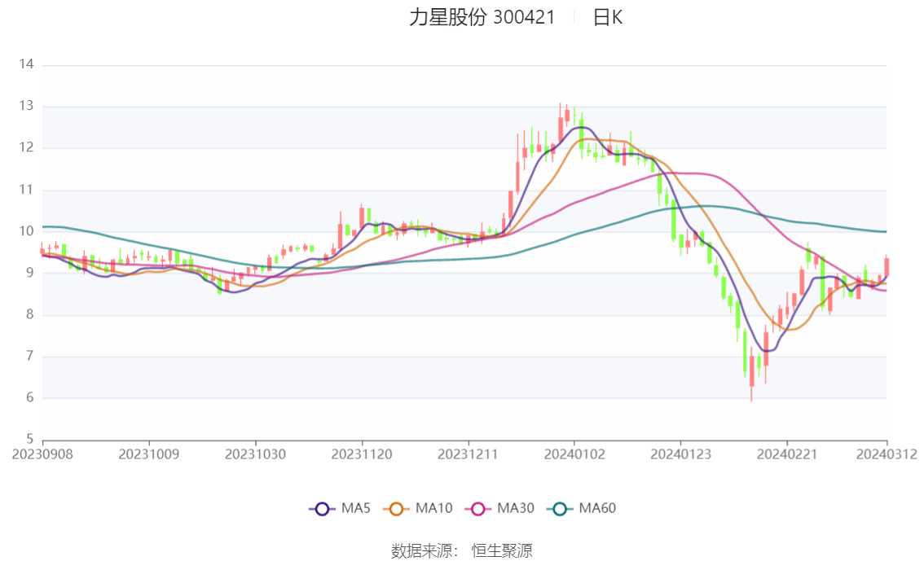Click the 10 price axis label
Screen dimensions: 924x561
(27, 230)
